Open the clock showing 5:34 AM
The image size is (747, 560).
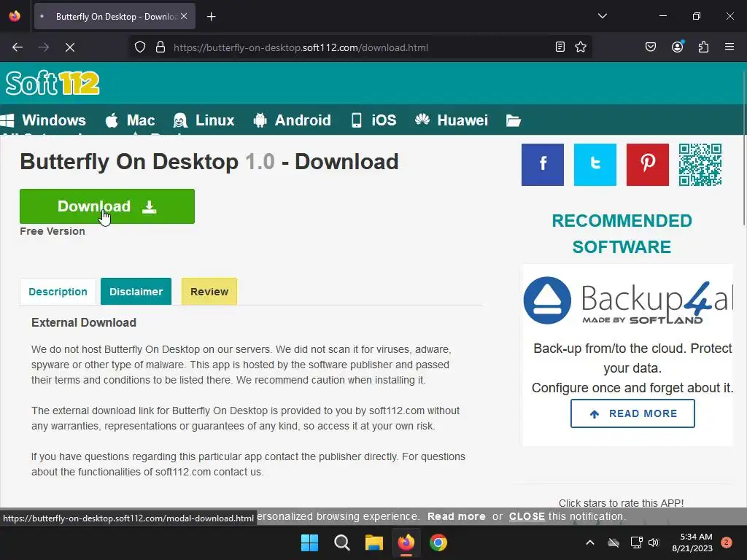pos(692,542)
